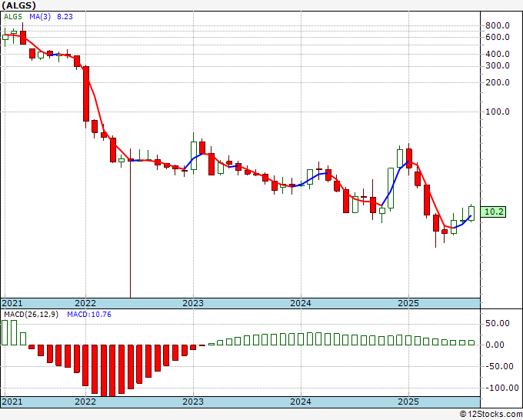Click the current price tag 10.2
Viewport: 523px width, 420px height.
(x=493, y=212)
